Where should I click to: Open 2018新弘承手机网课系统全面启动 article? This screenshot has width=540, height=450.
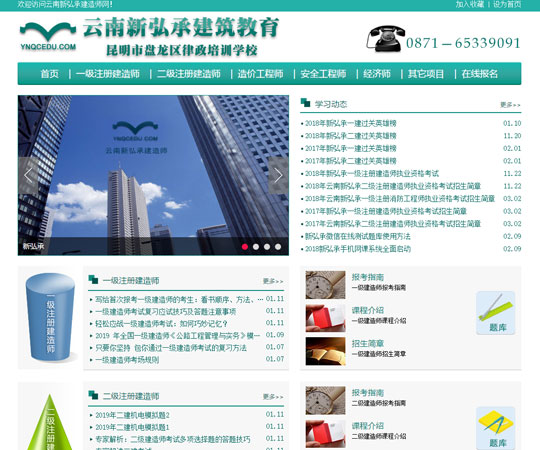358,249
